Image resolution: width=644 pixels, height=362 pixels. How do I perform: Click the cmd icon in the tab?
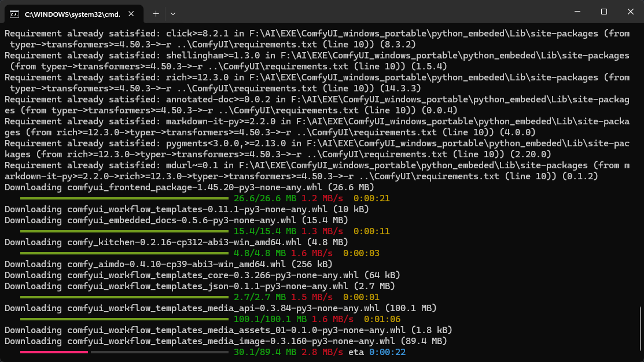(x=14, y=14)
